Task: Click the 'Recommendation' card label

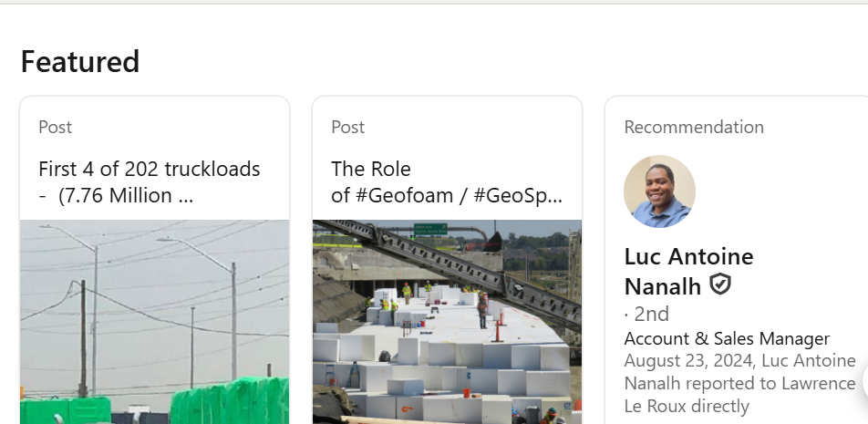Action: 694,128
